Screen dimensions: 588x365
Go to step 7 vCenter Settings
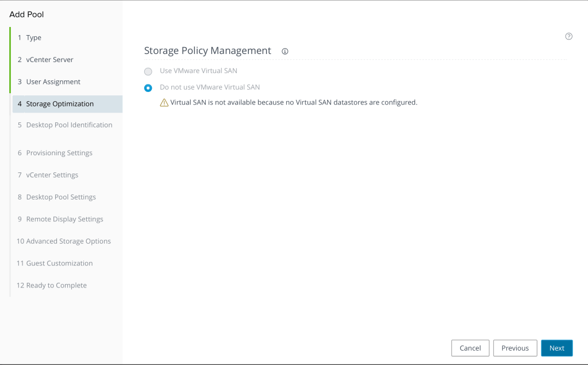52,175
